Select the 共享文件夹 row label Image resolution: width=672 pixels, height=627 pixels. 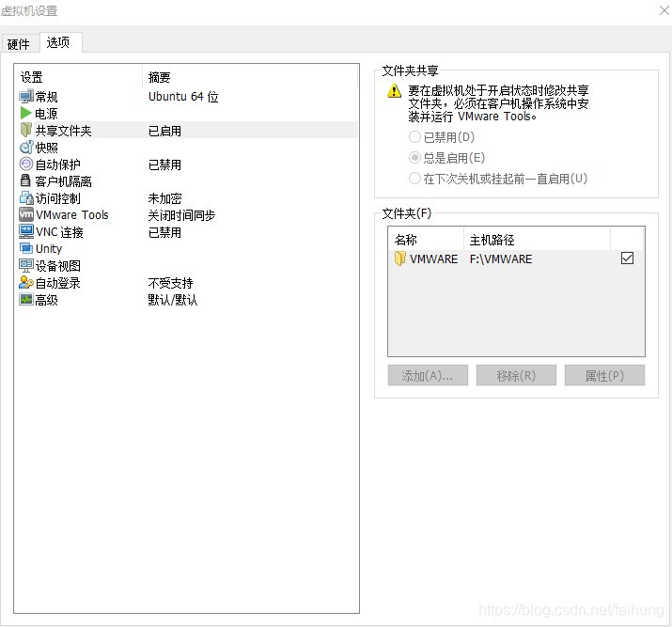click(63, 131)
